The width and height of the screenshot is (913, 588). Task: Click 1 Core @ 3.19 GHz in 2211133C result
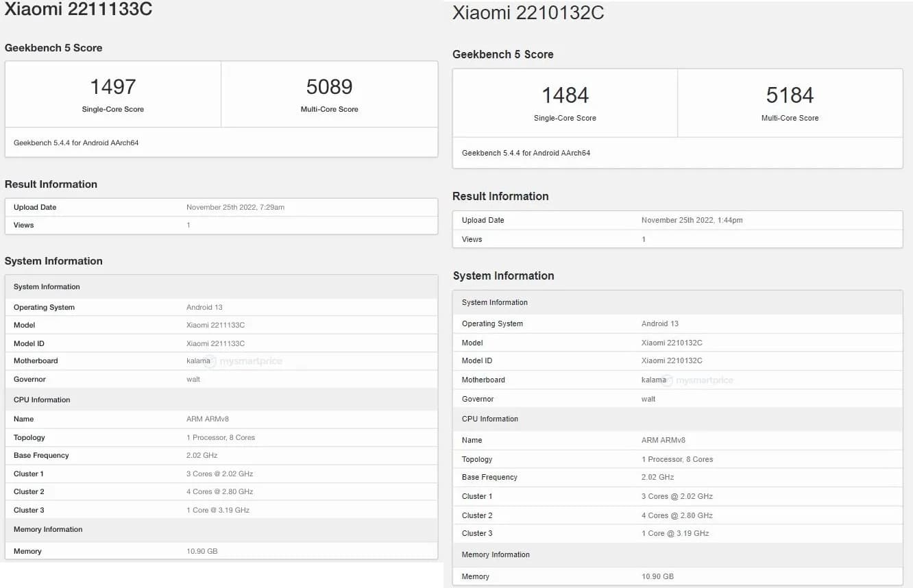(x=218, y=510)
